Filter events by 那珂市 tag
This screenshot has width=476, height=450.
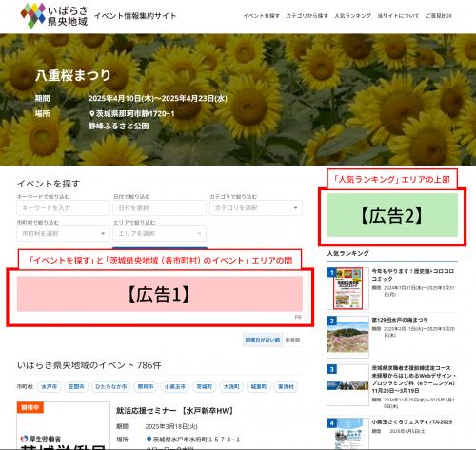coord(146,387)
